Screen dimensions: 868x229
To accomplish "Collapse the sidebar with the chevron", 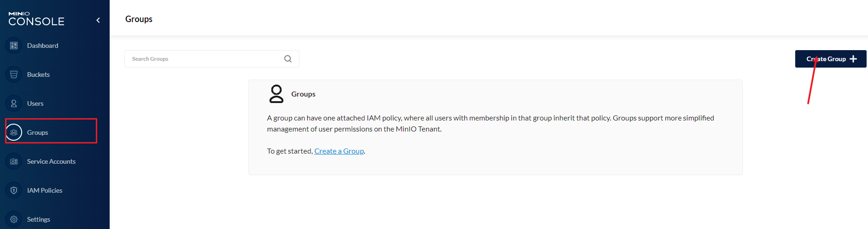I will click(98, 20).
